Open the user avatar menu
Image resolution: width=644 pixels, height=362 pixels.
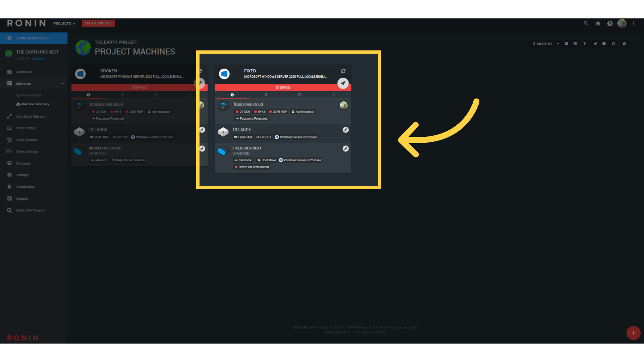click(622, 23)
